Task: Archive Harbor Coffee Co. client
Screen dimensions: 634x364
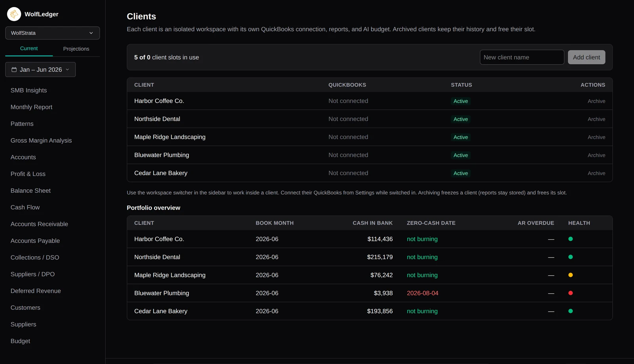Action: tap(596, 101)
